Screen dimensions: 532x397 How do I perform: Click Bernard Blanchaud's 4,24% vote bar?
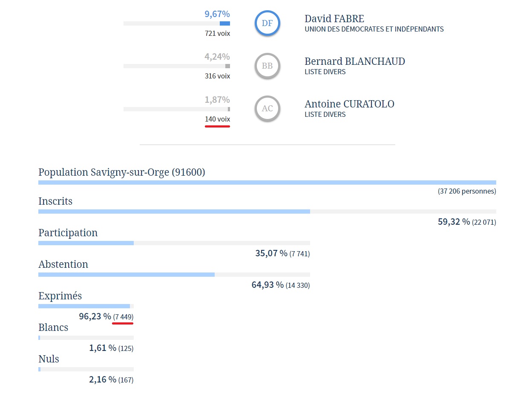(x=177, y=66)
